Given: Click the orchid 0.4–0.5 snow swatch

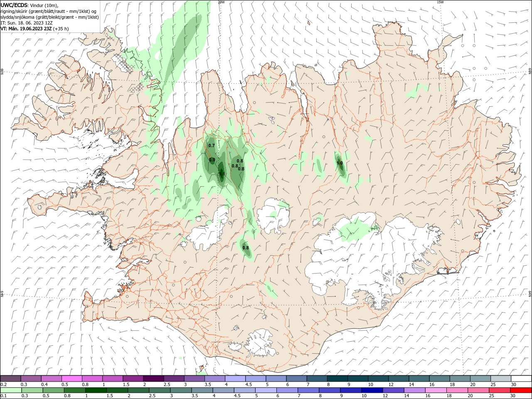Looking at the screenshot, I should tap(51, 378).
